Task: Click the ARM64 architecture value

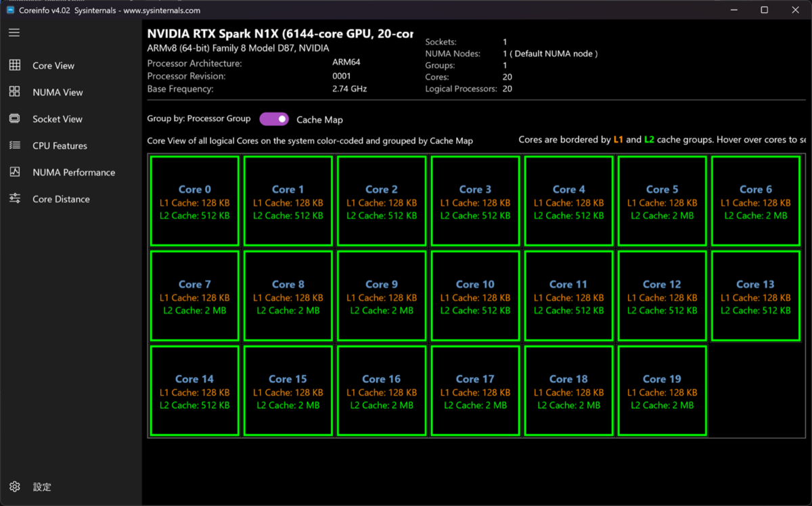Action: (x=346, y=62)
